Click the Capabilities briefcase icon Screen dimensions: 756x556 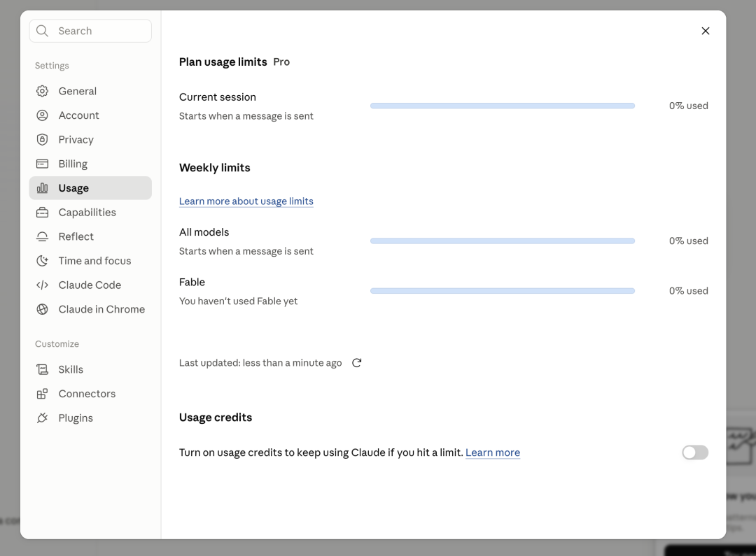(43, 213)
